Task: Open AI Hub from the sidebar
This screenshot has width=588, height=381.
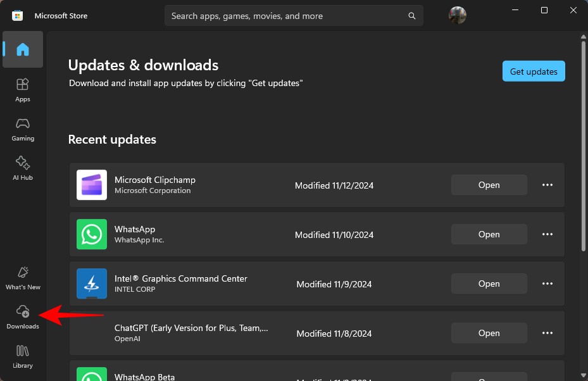Action: 23,168
